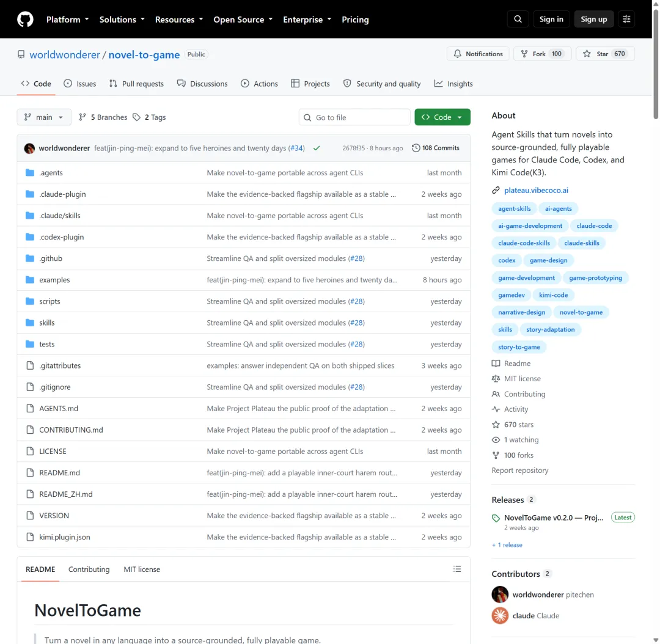Switch to the Issues tab

click(80, 84)
